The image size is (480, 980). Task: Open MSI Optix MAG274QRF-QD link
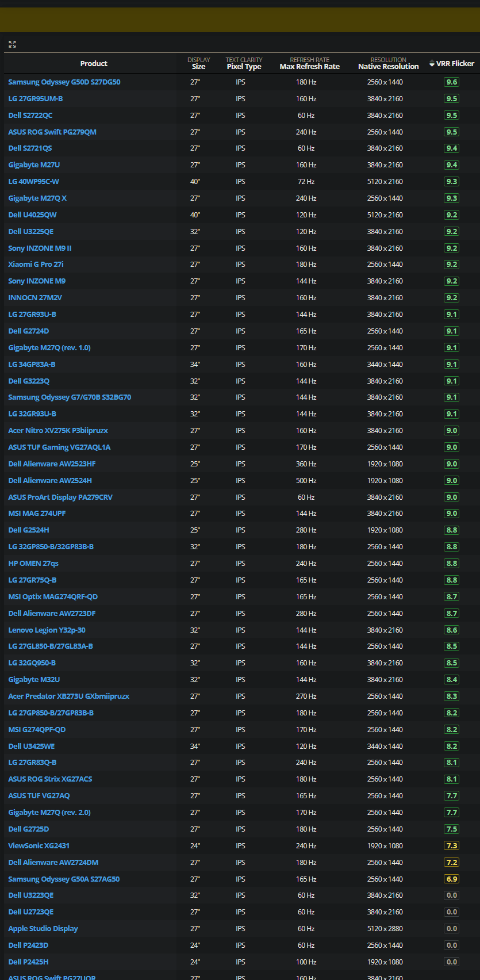[x=53, y=597]
